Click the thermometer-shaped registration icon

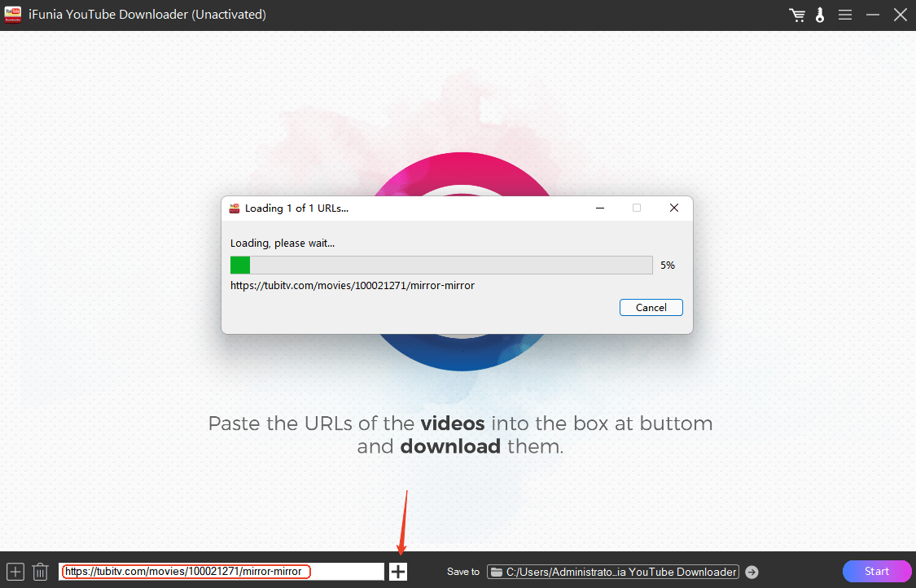(x=820, y=15)
